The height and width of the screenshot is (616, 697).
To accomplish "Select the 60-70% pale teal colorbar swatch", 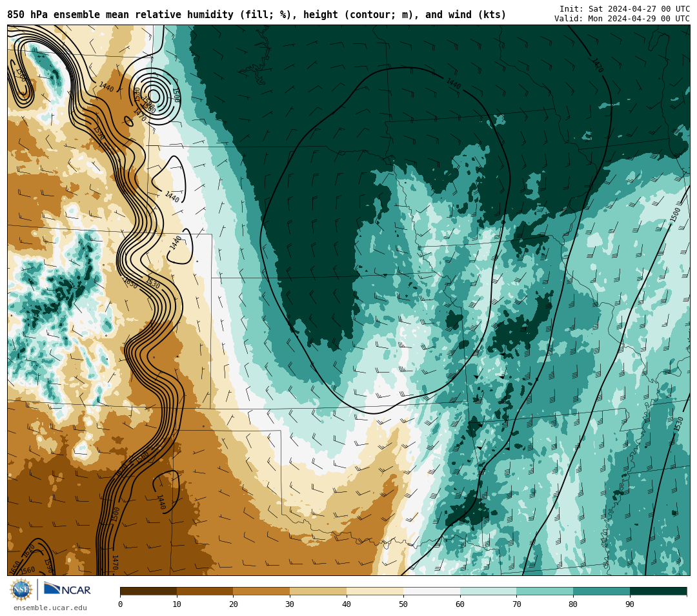I will coord(488,591).
